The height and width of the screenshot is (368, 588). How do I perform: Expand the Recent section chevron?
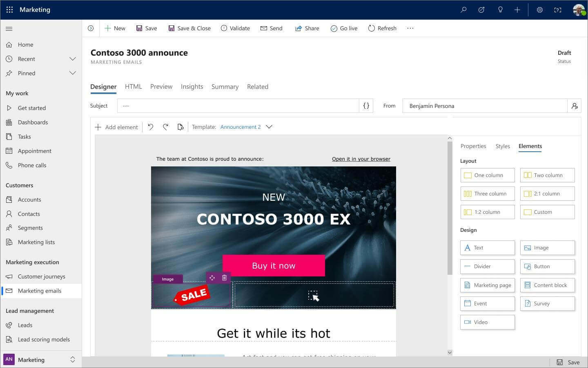point(73,59)
